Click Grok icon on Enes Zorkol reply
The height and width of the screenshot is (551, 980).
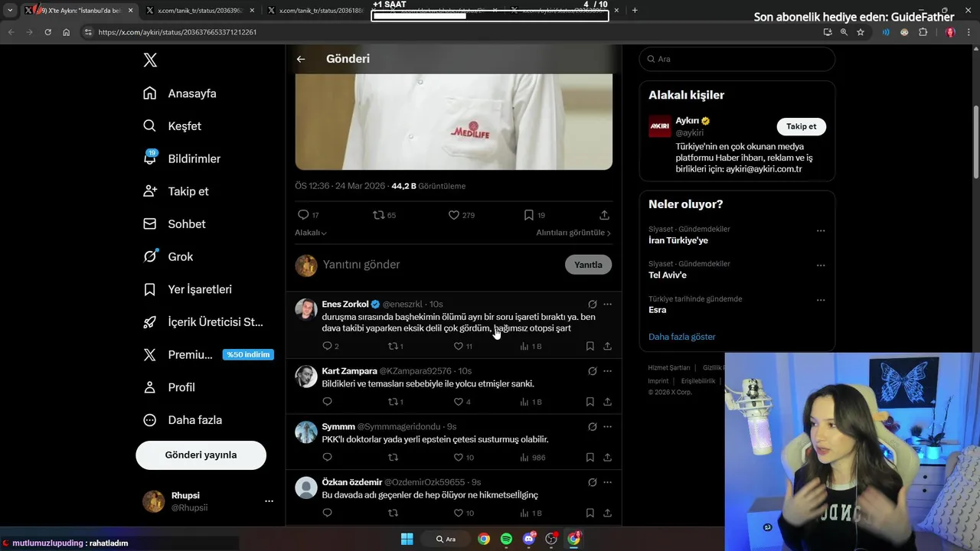pos(592,305)
